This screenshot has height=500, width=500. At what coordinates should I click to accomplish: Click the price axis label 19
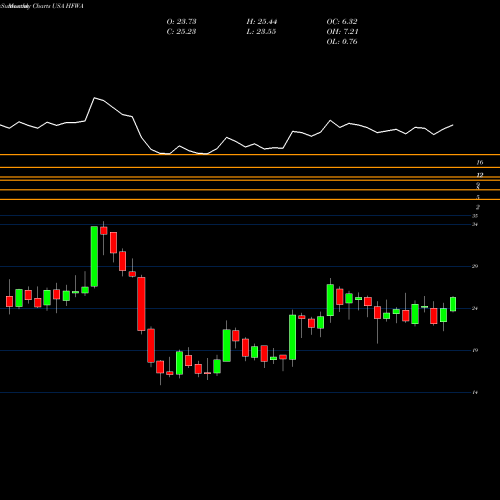(475, 350)
